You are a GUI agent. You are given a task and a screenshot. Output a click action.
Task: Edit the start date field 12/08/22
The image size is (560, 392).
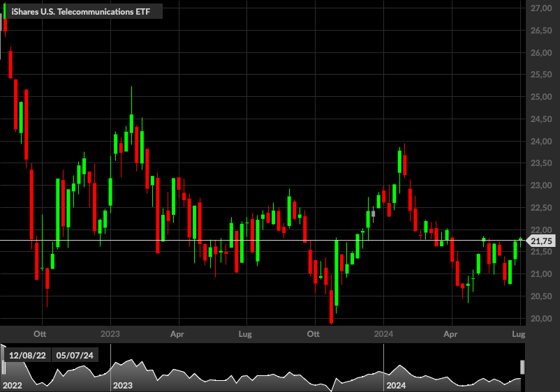tap(27, 355)
